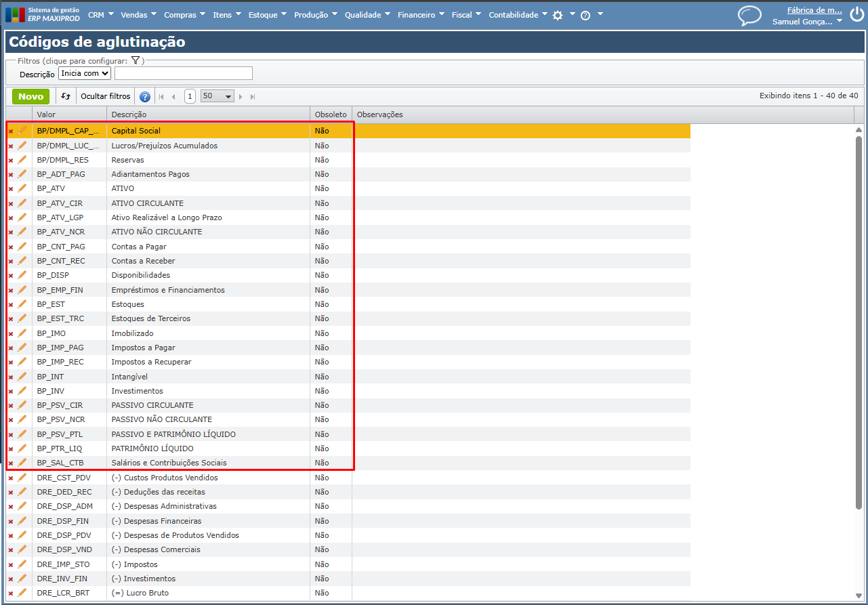Expand the page size 50 dropdown
Viewport: 868px width, 605px height.
point(217,96)
